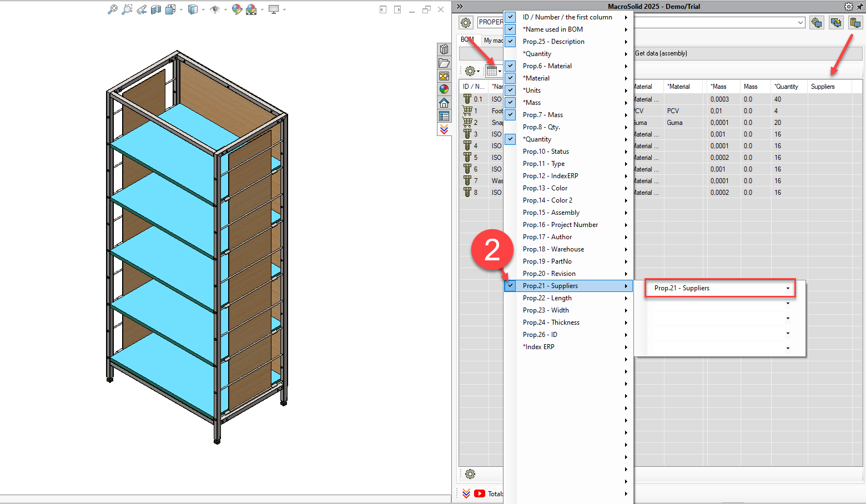Open the table columns icon menu
The image size is (866, 504).
[x=493, y=71]
